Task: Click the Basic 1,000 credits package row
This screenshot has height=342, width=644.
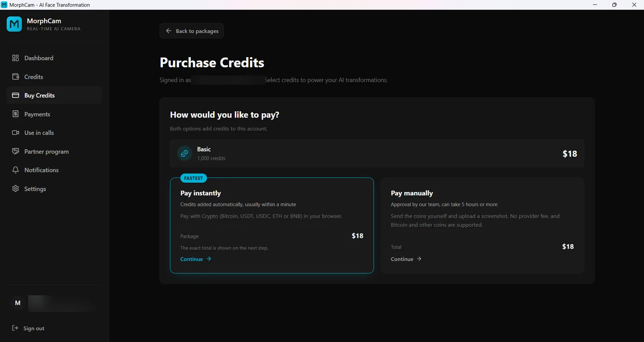Action: click(x=377, y=153)
